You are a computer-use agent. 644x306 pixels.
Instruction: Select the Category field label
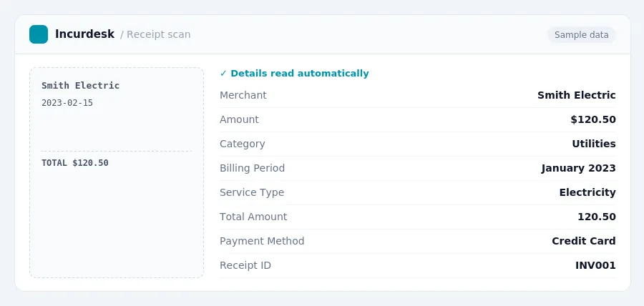[x=243, y=144]
